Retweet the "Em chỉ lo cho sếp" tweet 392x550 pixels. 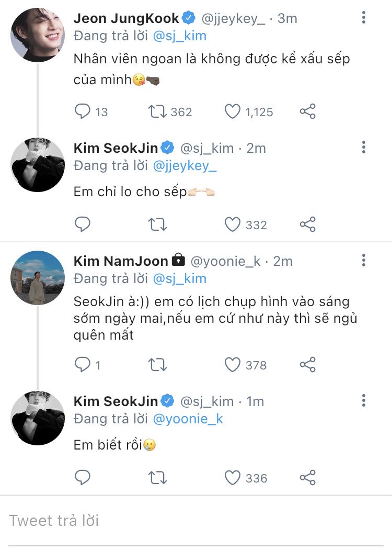pyautogui.click(x=158, y=225)
